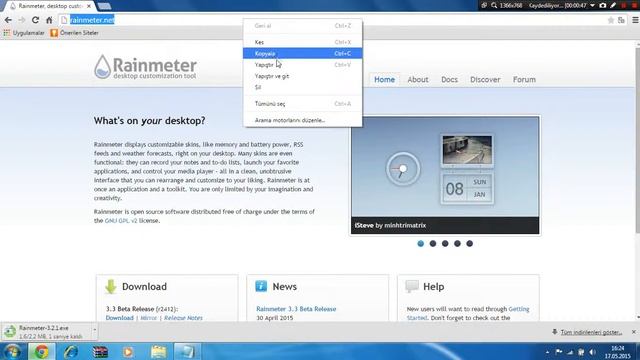The width and height of the screenshot is (640, 360).
Task: Open 'Arama motorlarını düzenle...' entry
Action: pyautogui.click(x=302, y=120)
